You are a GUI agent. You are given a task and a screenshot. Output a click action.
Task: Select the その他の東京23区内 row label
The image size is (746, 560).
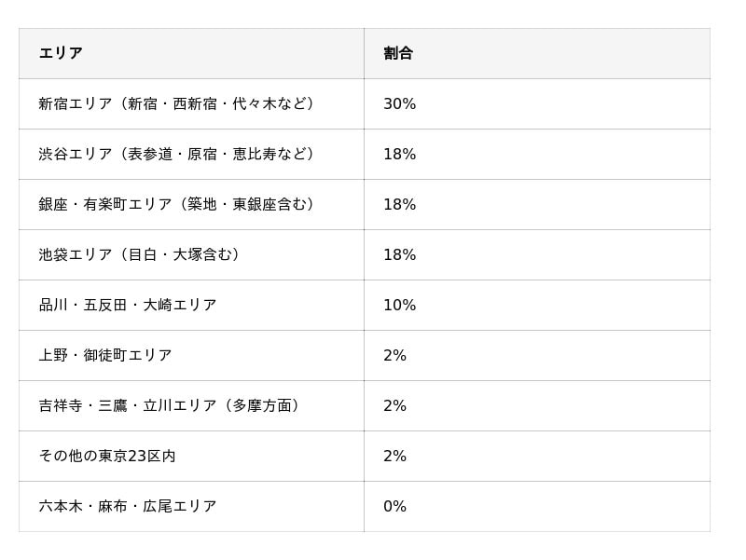(x=107, y=457)
